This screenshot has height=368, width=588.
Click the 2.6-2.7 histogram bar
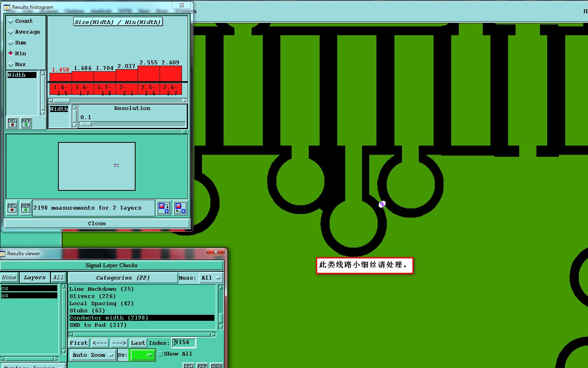(x=171, y=74)
